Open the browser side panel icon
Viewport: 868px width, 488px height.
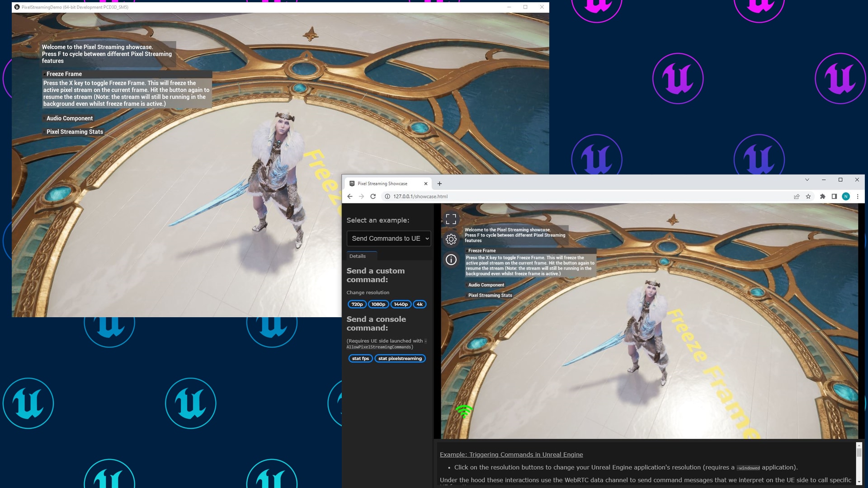pos(833,197)
